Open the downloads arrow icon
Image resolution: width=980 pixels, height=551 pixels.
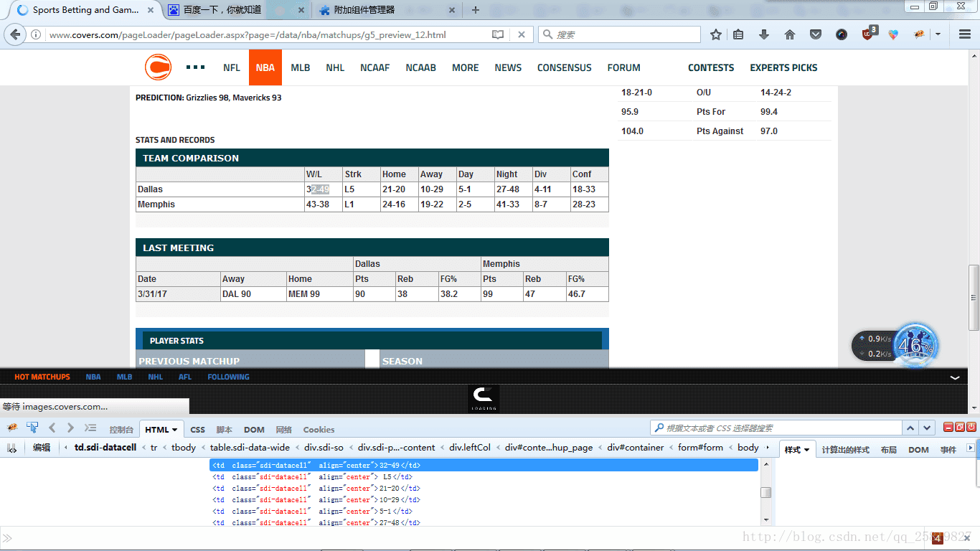(764, 34)
